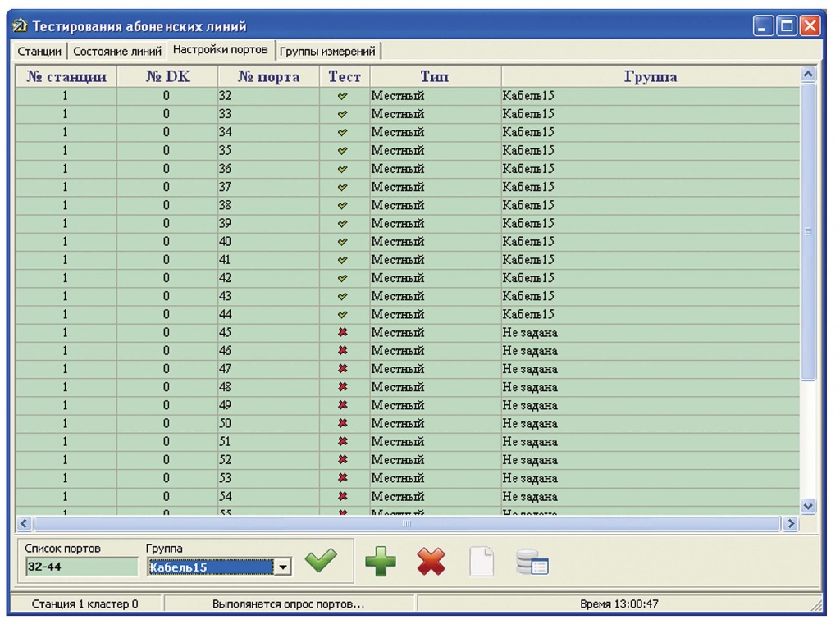Click the DK number cell in port 32 row
The height and width of the screenshot is (624, 840).
(167, 96)
